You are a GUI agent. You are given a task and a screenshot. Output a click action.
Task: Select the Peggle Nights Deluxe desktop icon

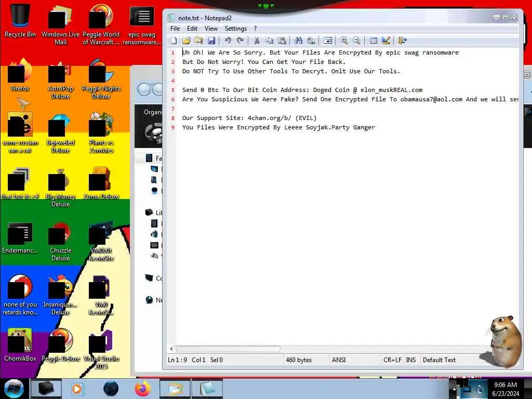click(x=101, y=79)
